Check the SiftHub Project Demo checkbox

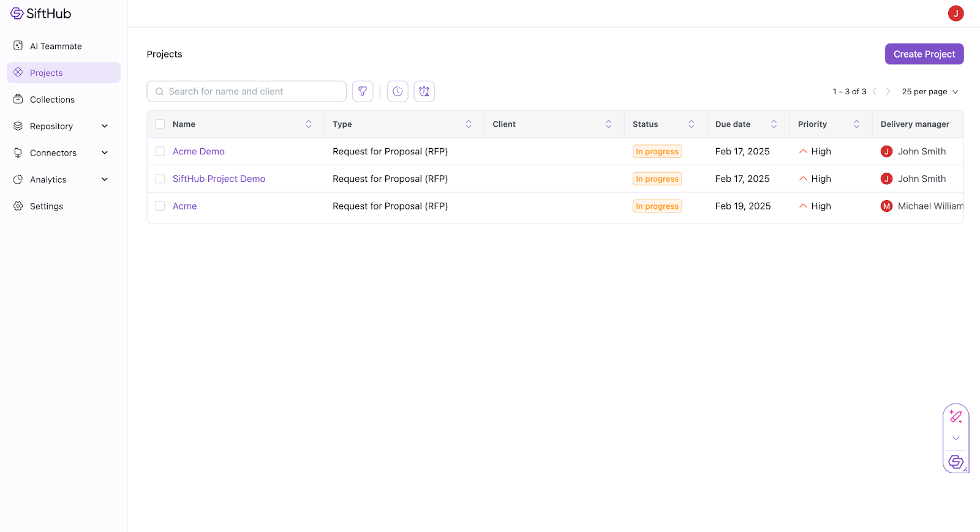click(x=160, y=179)
